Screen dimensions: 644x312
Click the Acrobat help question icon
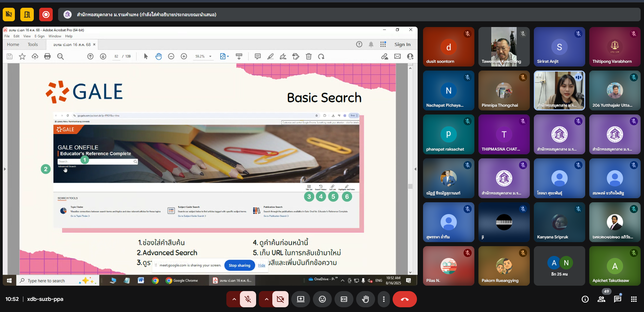point(359,44)
